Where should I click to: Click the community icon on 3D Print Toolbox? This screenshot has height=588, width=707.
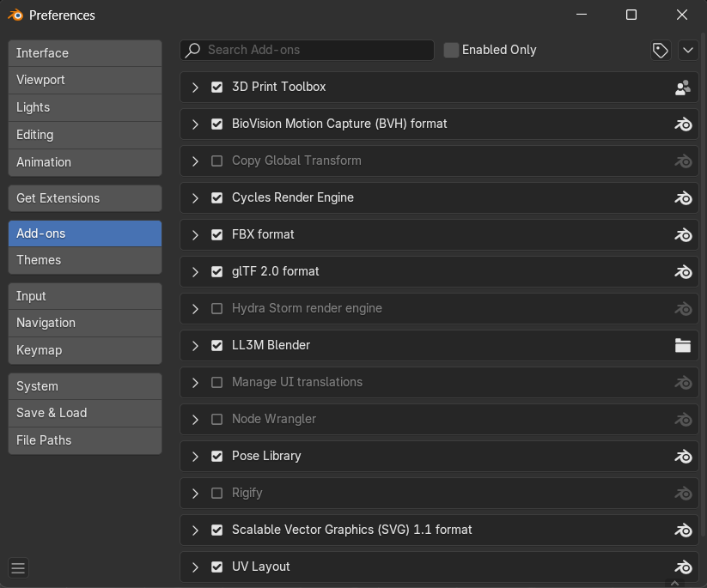pyautogui.click(x=683, y=87)
